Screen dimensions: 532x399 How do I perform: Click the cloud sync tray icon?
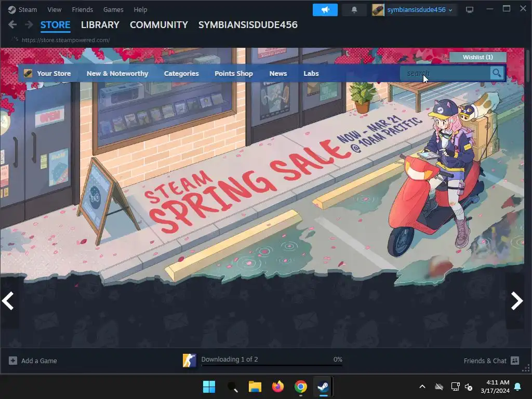coord(439,387)
